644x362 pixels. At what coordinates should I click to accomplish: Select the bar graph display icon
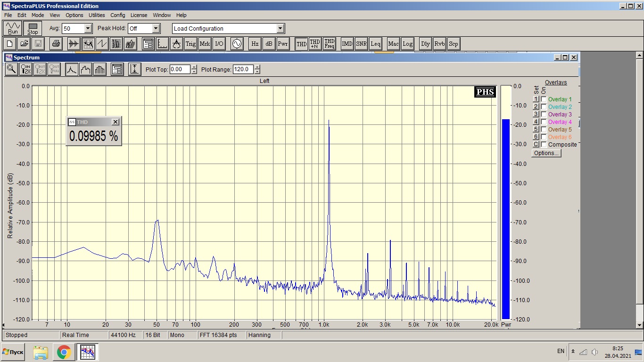(x=100, y=69)
